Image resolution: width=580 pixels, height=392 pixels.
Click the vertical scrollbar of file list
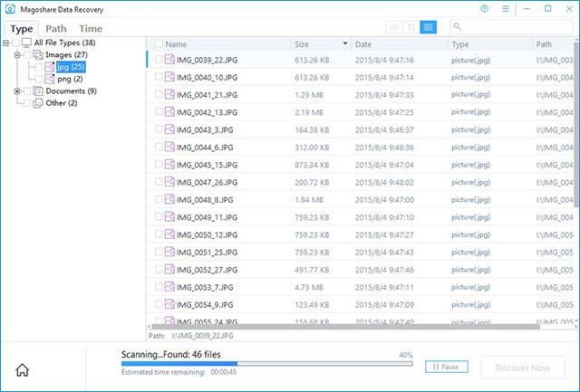click(577, 124)
